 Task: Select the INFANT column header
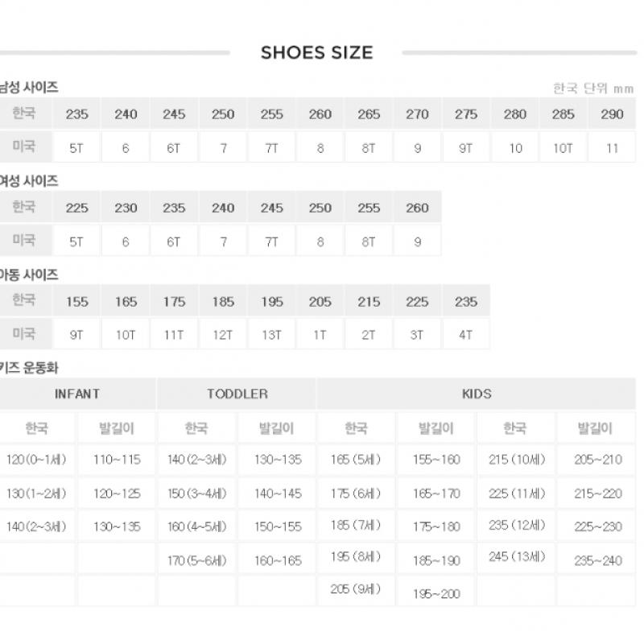[77, 394]
